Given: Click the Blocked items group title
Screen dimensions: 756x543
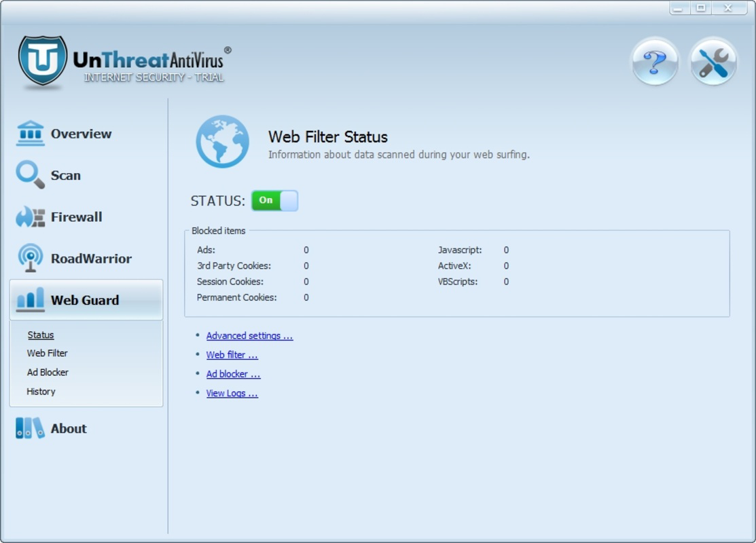Looking at the screenshot, I should (x=219, y=231).
